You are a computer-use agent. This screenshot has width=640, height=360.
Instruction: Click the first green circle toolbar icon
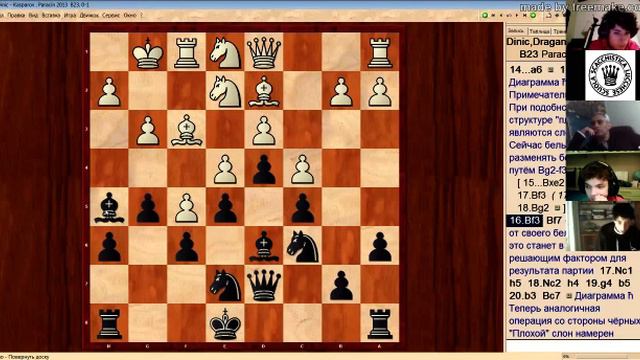pos(485,15)
